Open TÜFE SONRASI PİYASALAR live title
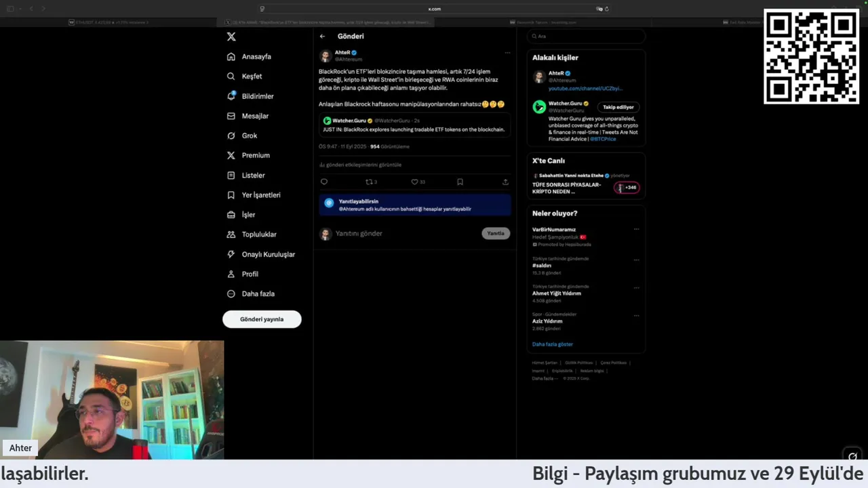This screenshot has height=488, width=868. pyautogui.click(x=566, y=188)
